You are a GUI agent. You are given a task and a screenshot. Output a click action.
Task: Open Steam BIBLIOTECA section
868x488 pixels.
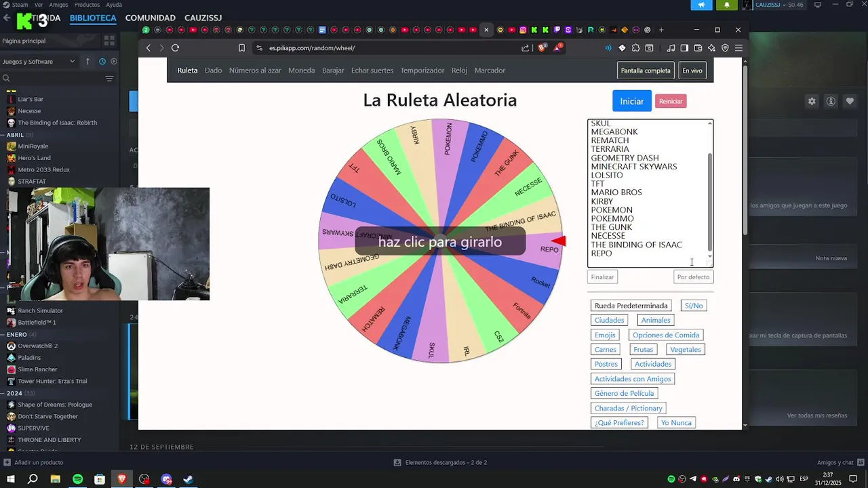click(x=93, y=18)
